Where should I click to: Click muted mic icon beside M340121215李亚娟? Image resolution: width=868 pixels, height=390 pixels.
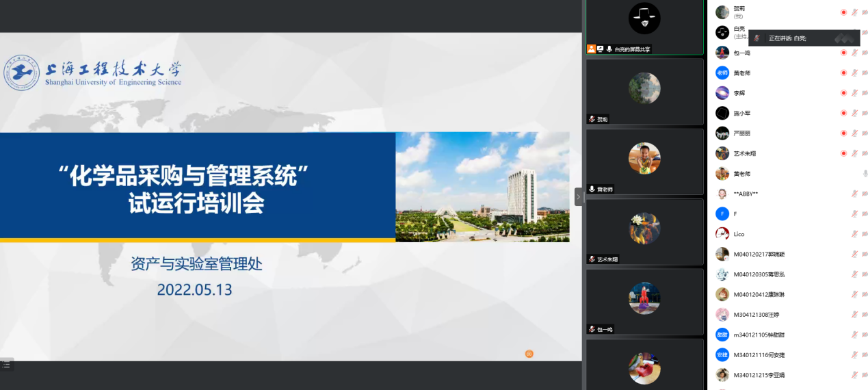(854, 375)
